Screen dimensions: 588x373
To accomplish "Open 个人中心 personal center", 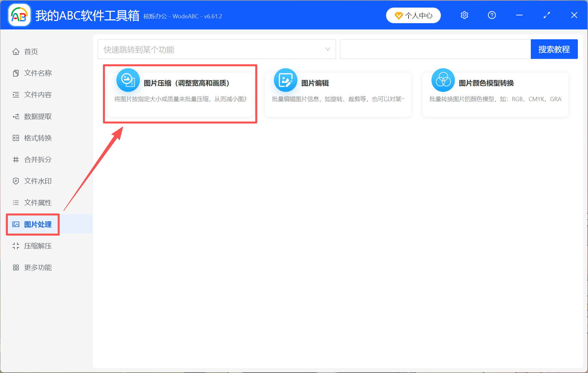I will coord(413,15).
